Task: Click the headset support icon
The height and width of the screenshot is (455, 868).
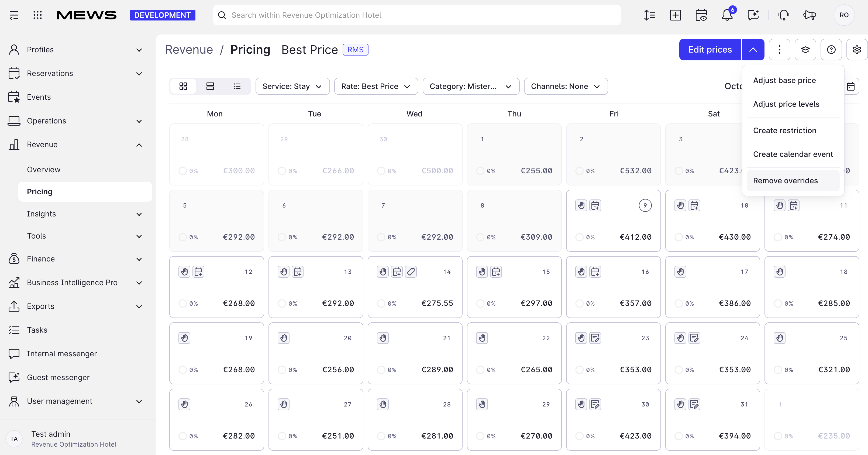Action: [784, 15]
